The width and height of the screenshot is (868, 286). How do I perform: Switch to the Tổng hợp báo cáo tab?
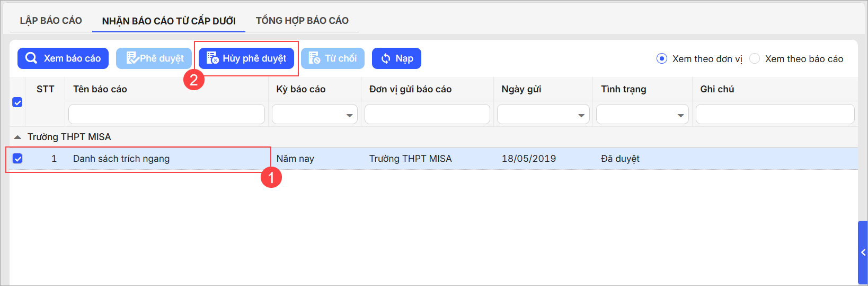[302, 21]
